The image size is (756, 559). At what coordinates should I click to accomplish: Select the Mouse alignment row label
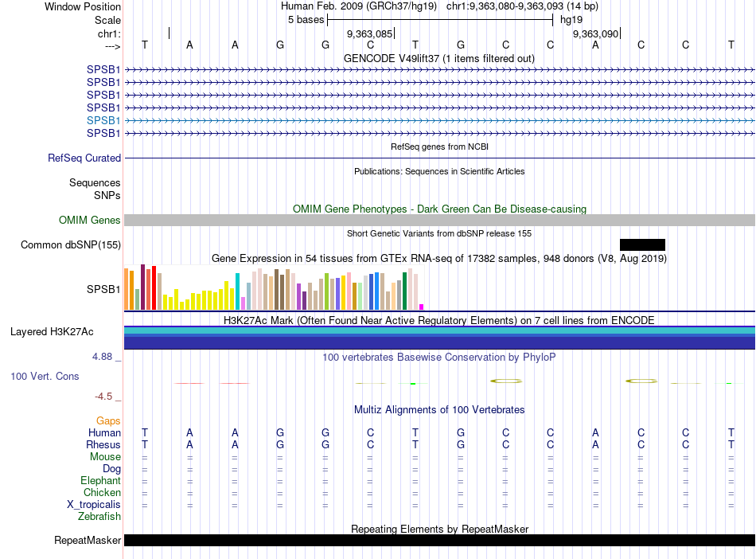pyautogui.click(x=105, y=457)
